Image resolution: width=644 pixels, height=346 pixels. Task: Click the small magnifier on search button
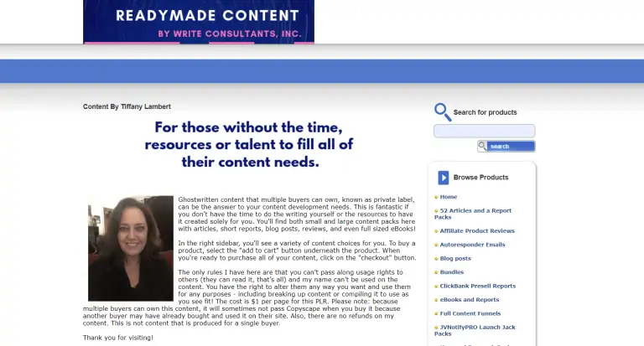(483, 146)
